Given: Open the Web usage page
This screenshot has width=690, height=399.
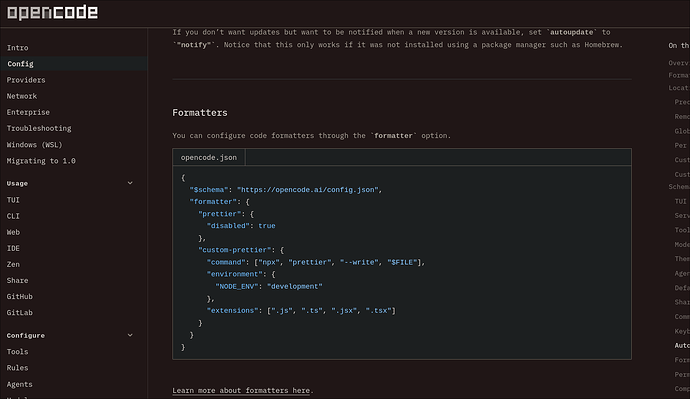Looking at the screenshot, I should tap(13, 232).
